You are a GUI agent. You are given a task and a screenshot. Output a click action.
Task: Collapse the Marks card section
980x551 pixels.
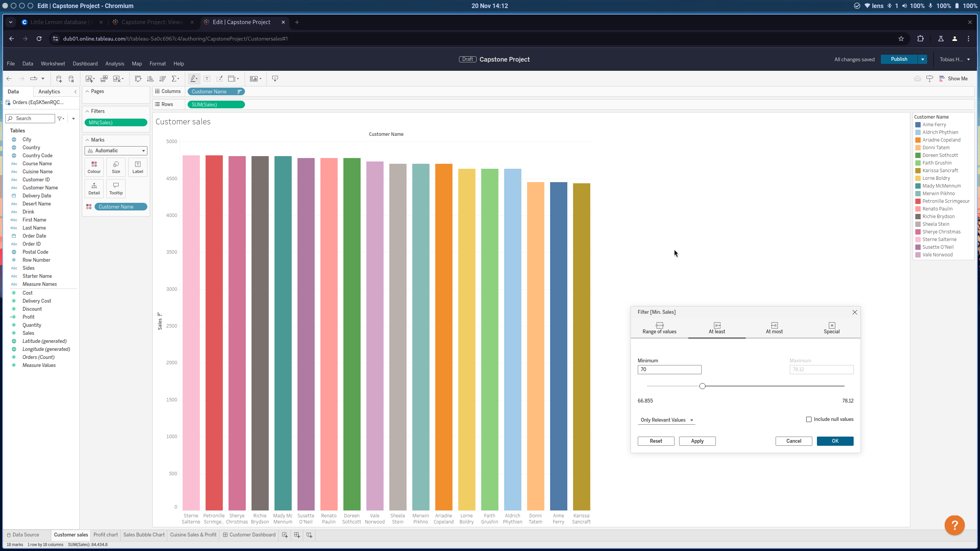(87, 140)
